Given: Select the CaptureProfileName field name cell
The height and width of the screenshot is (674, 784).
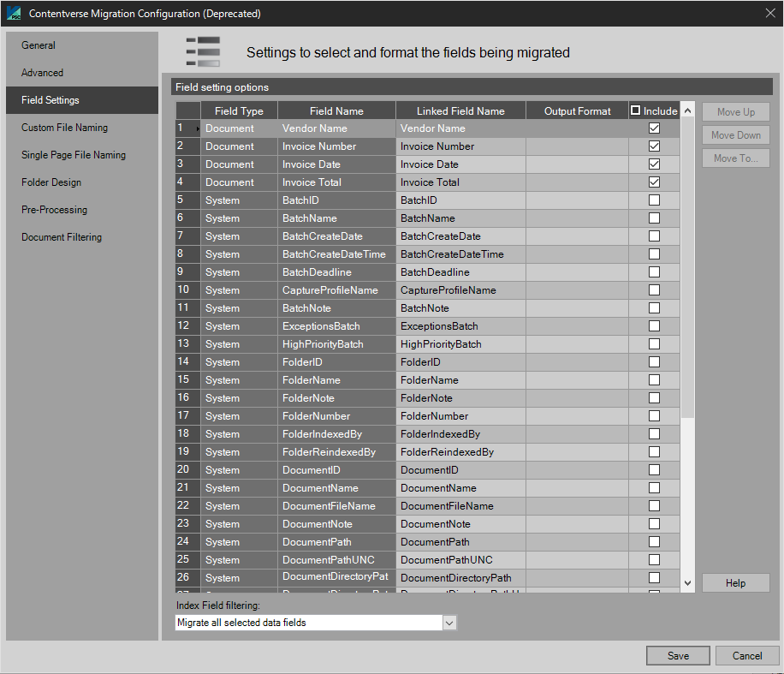Looking at the screenshot, I should coord(336,290).
